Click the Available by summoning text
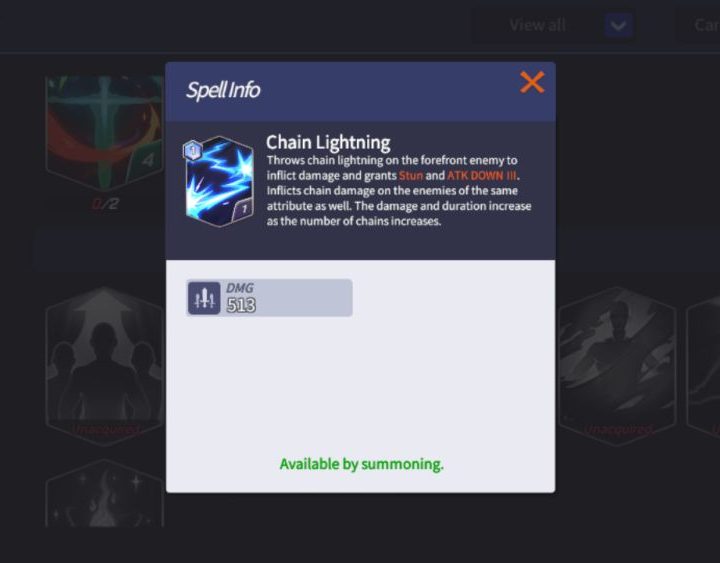Screen dimensions: 720x563 tap(361, 464)
